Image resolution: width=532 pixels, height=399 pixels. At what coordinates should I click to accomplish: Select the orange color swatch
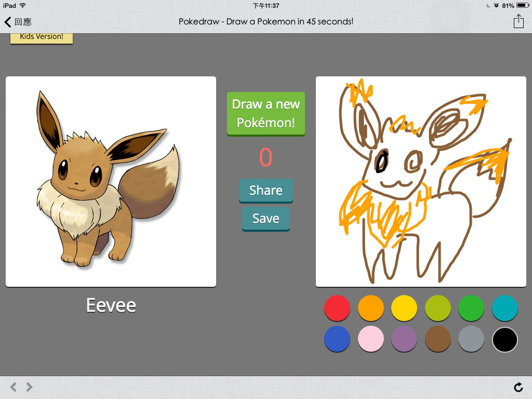[370, 308]
